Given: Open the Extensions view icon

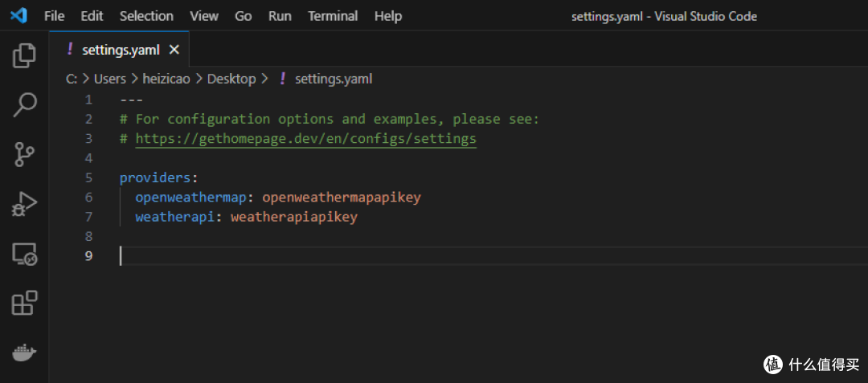Looking at the screenshot, I should (x=24, y=304).
